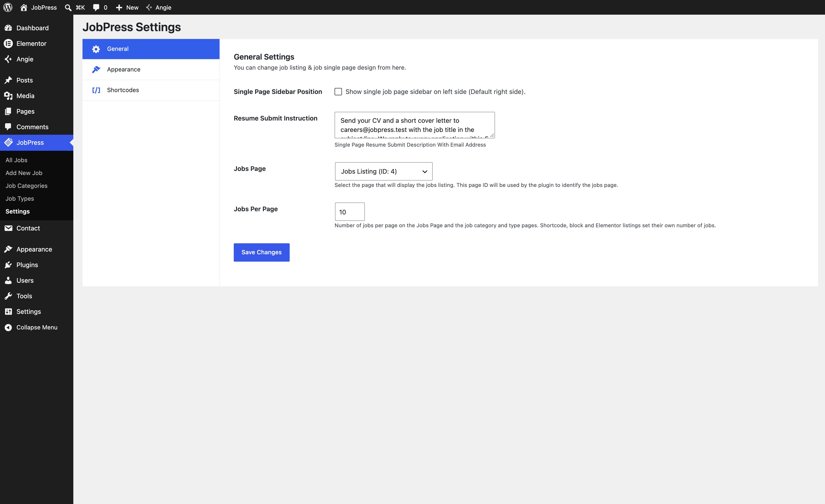The height and width of the screenshot is (504, 825).
Task: Click the textarea resize handle corner
Action: (492, 135)
